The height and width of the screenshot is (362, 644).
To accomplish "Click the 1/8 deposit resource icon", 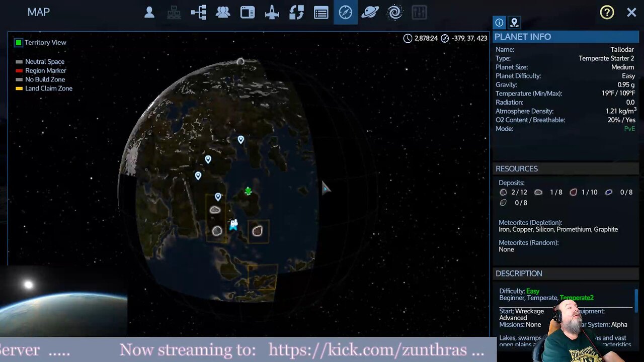I will coord(538,193).
